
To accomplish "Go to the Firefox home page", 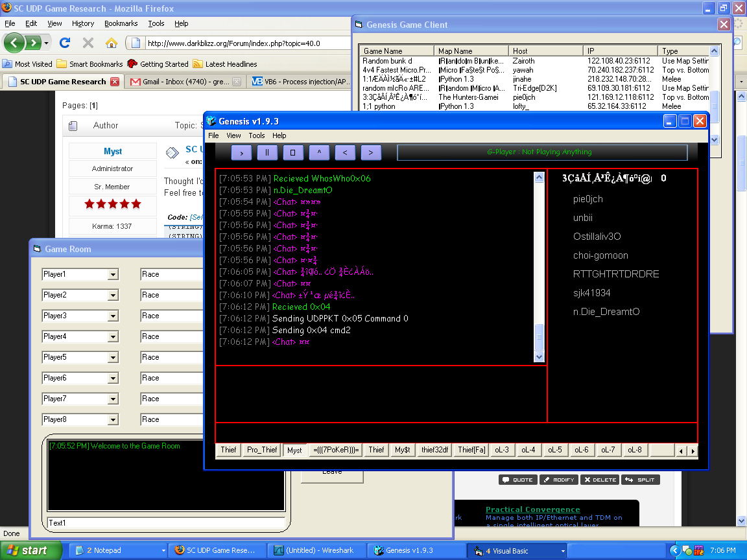I will tap(112, 43).
